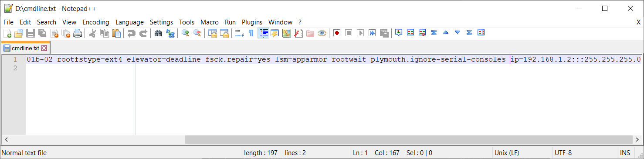Click the Save All icon
The image size is (644, 159).
tap(42, 33)
